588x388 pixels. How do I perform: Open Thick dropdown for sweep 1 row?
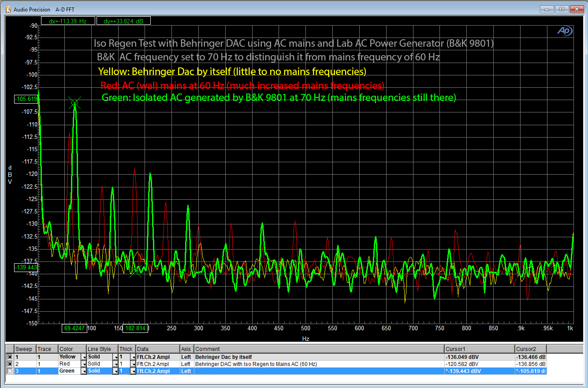click(x=133, y=357)
